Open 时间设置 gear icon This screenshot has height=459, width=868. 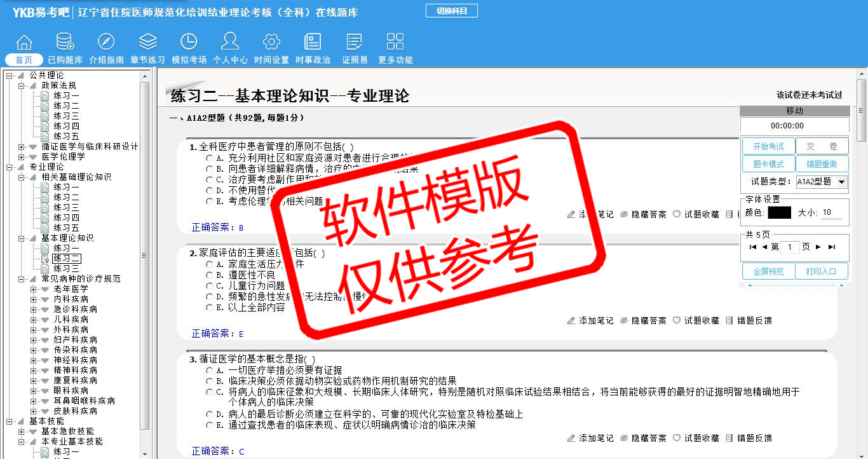pyautogui.click(x=271, y=43)
